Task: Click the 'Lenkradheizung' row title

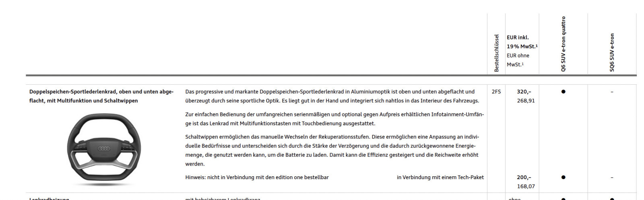Action: 49,198
